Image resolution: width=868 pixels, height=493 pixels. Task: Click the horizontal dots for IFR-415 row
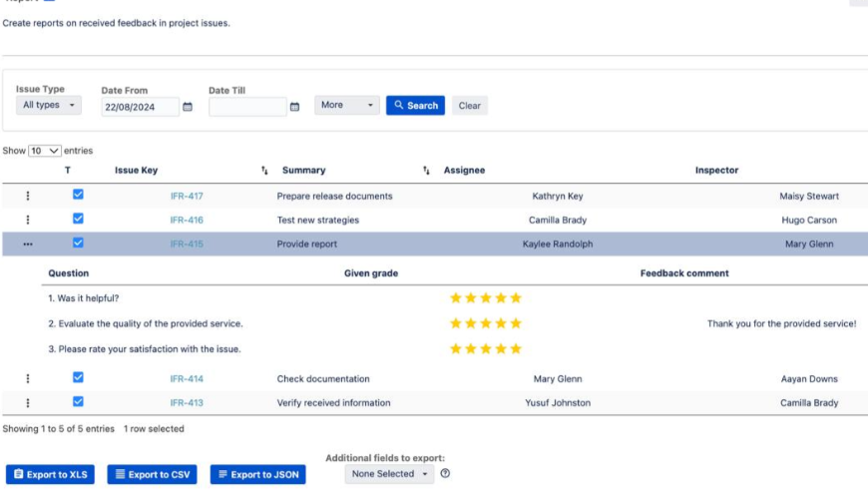[27, 244]
